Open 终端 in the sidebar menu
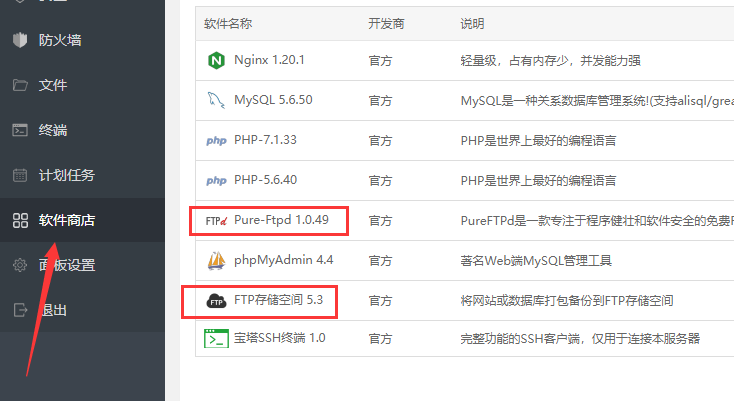This screenshot has width=734, height=401. click(53, 130)
